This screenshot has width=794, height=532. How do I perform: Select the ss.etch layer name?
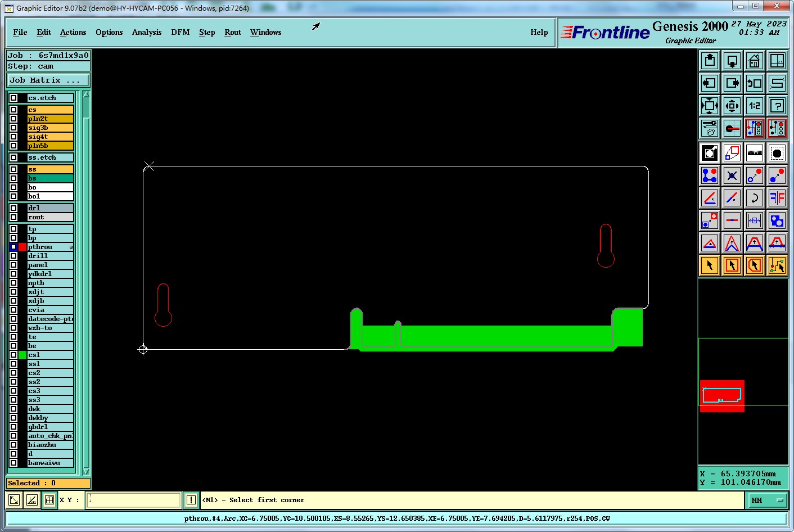[51, 157]
